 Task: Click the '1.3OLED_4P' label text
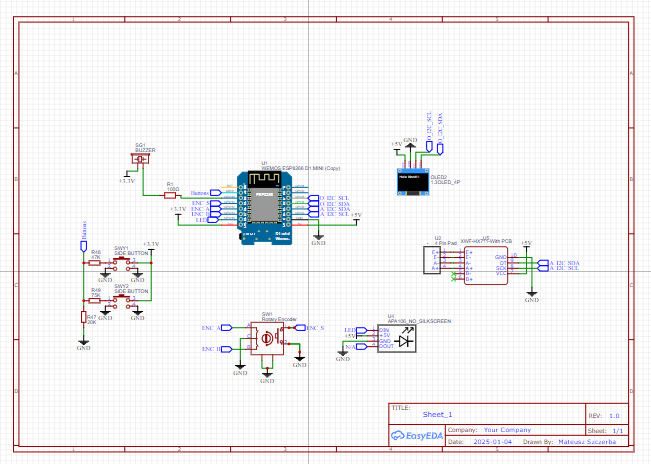[x=445, y=182]
